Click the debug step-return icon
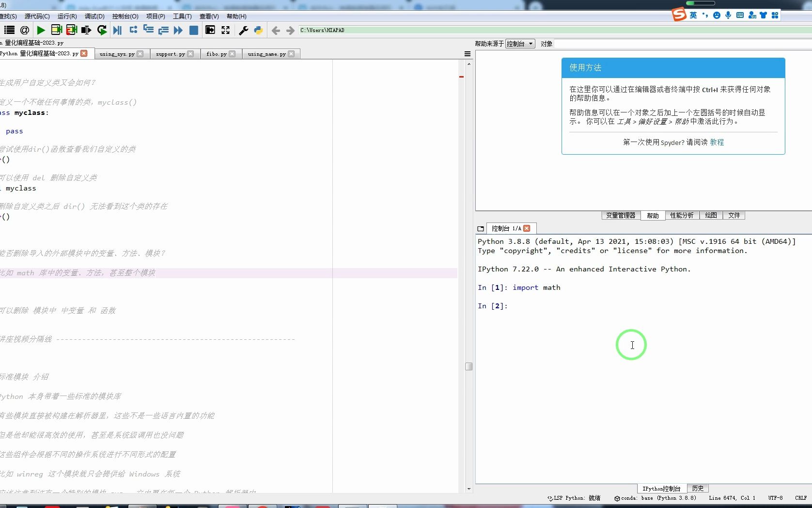812x508 pixels. pyautogui.click(x=163, y=30)
